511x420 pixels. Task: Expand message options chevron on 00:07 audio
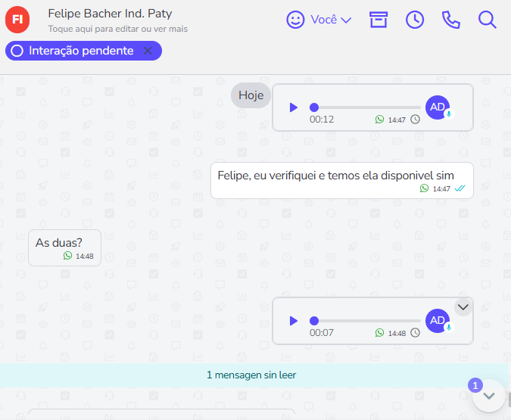(464, 306)
